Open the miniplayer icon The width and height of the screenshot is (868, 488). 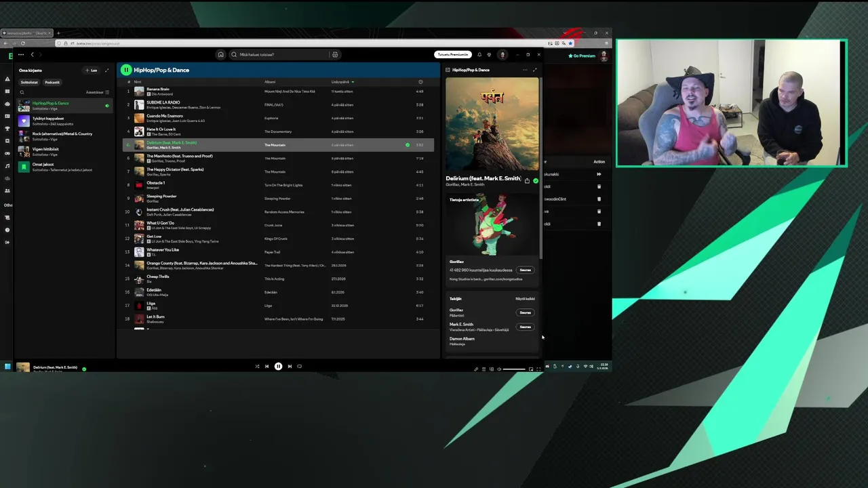(531, 369)
